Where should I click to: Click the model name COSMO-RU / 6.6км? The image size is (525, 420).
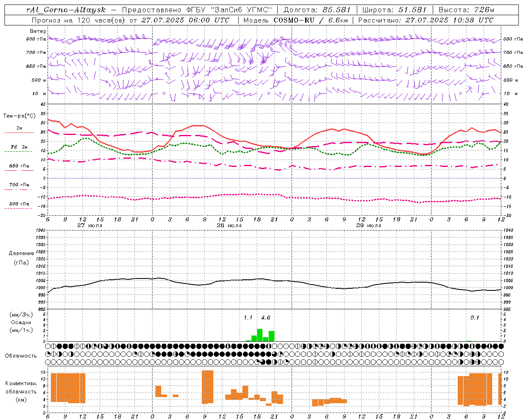click(x=310, y=20)
